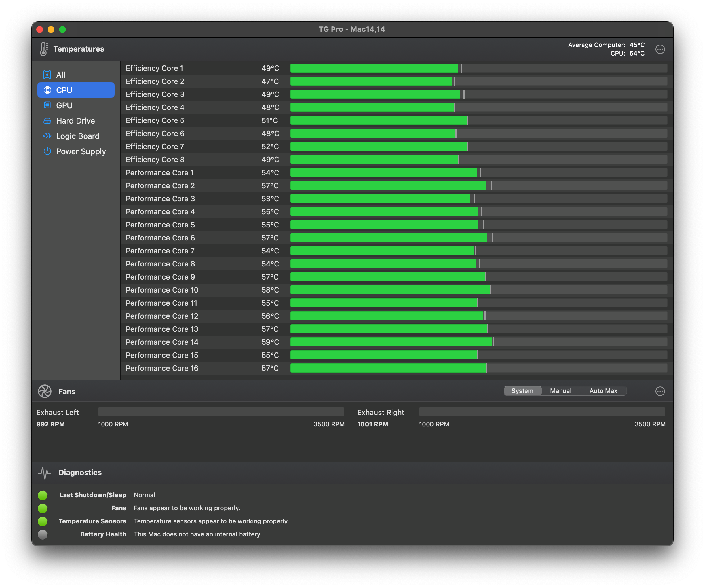Viewport: 705px width, 588px height.
Task: Switch fan control to Manual mode
Action: click(x=560, y=391)
